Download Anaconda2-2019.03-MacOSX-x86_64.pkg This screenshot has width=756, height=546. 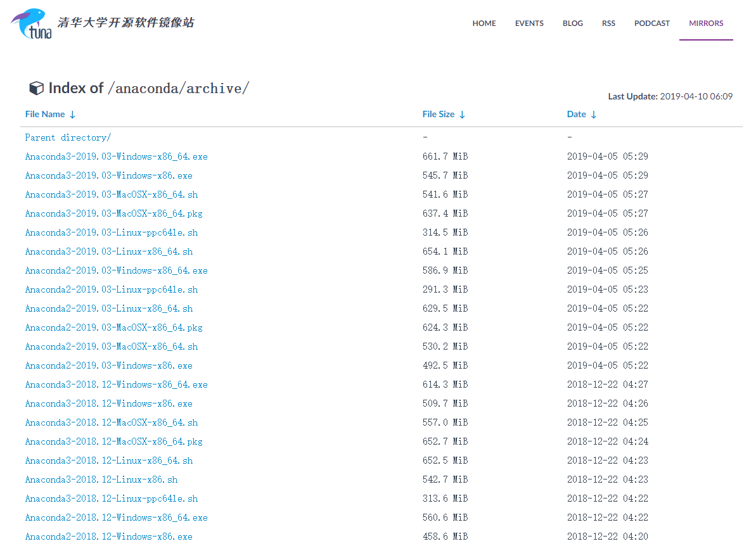click(x=114, y=327)
